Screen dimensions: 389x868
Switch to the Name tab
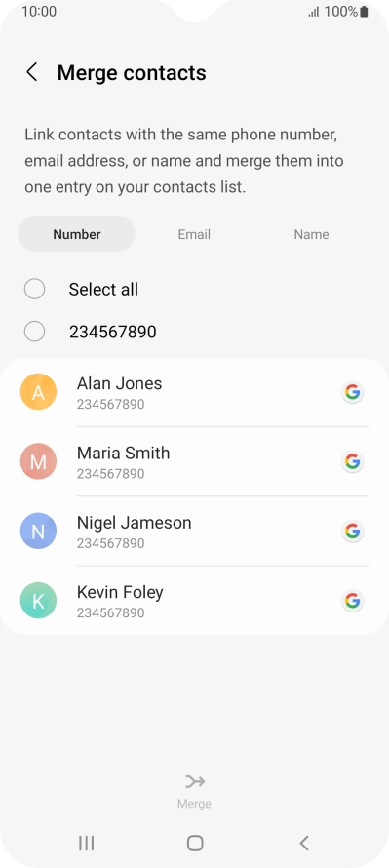click(312, 234)
